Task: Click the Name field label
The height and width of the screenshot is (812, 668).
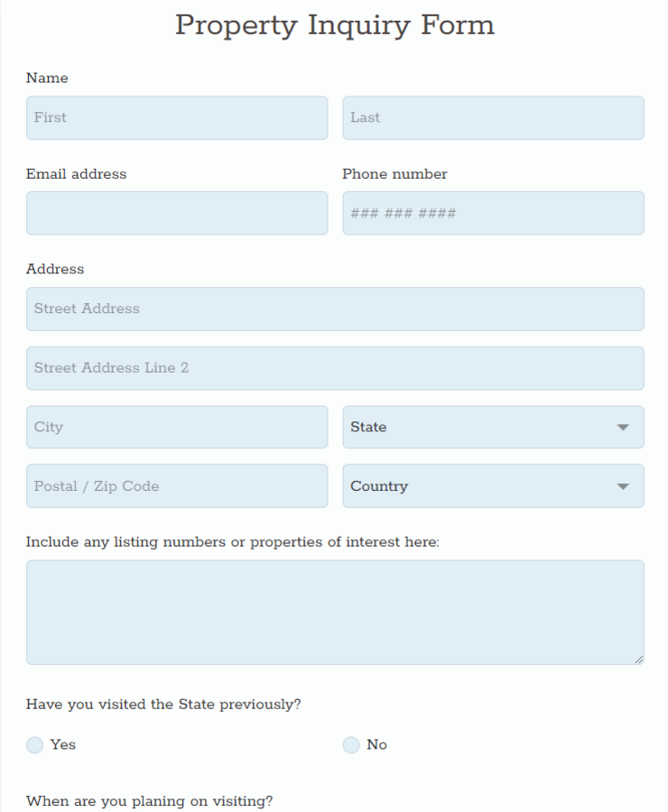Action: pyautogui.click(x=47, y=78)
